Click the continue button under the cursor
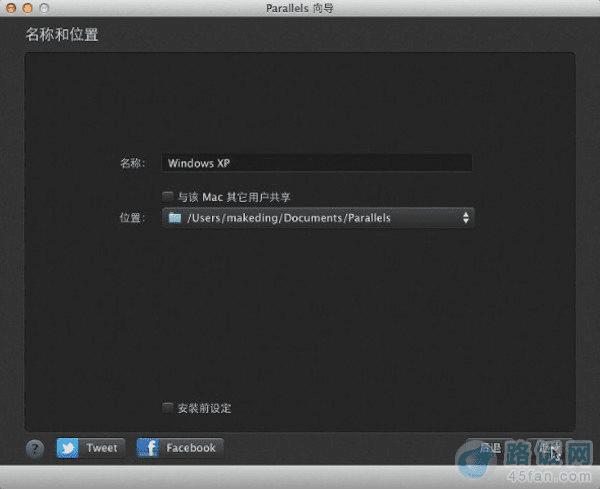The height and width of the screenshot is (489, 600). coord(549,448)
